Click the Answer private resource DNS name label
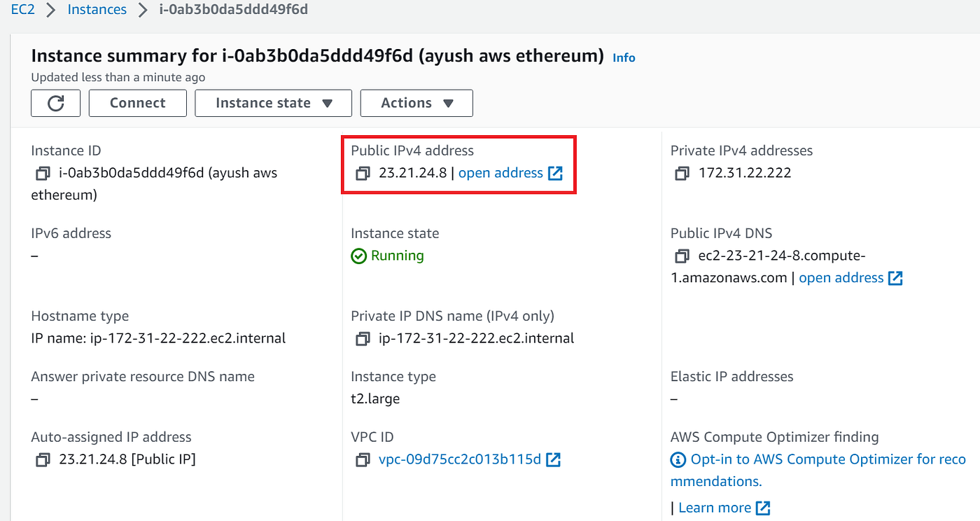 coord(143,377)
